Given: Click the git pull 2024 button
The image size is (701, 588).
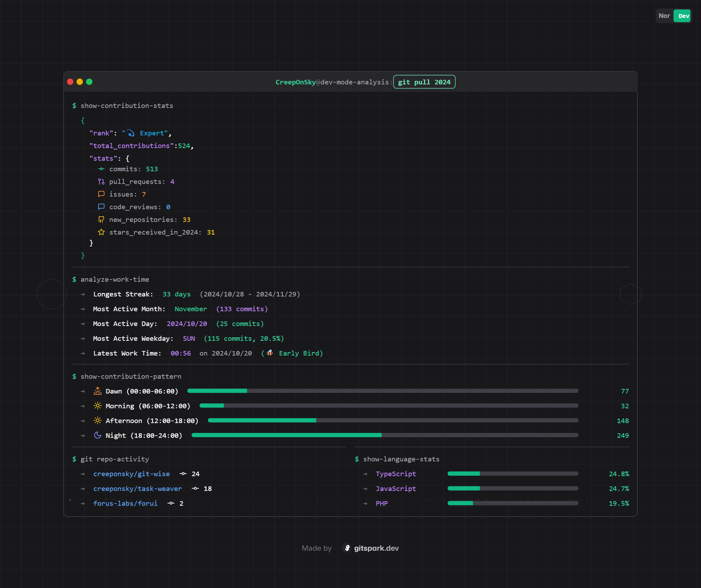Looking at the screenshot, I should [424, 82].
